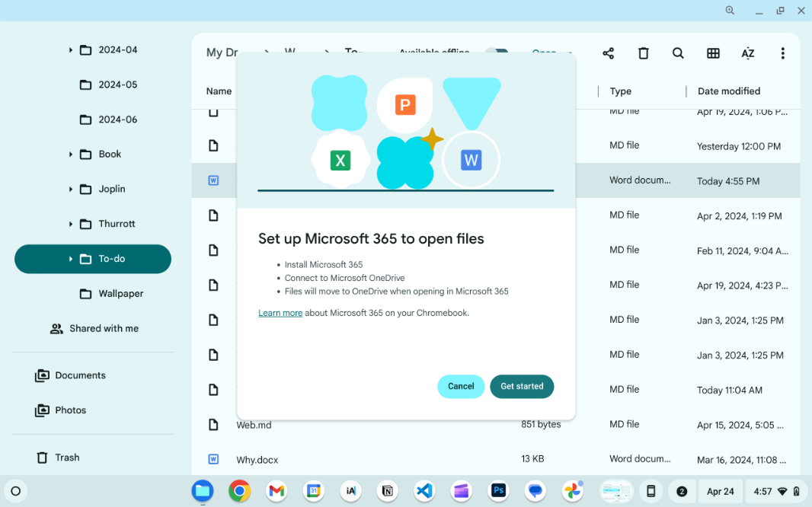Open the My Drive breadcrumb
812x507 pixels.
click(222, 53)
